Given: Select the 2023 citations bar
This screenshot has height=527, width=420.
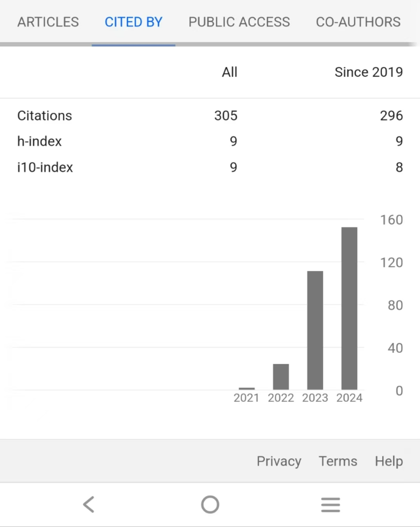Looking at the screenshot, I should tap(315, 330).
